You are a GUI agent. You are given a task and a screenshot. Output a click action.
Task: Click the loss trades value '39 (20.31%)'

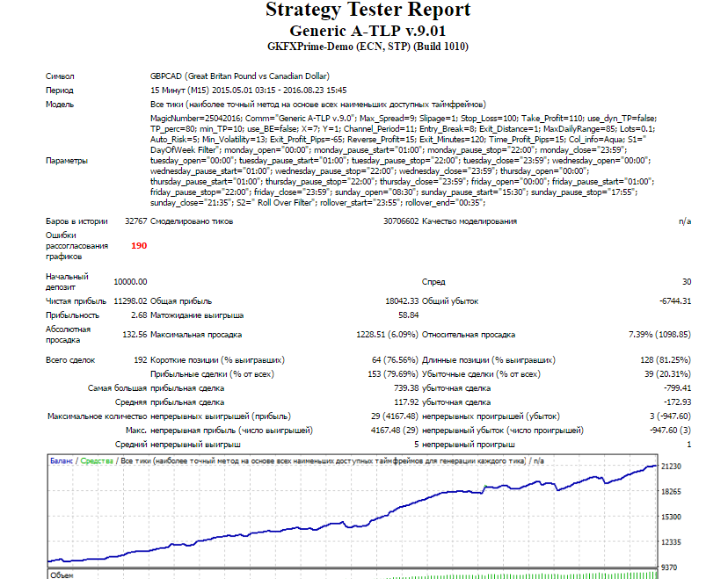coord(667,374)
